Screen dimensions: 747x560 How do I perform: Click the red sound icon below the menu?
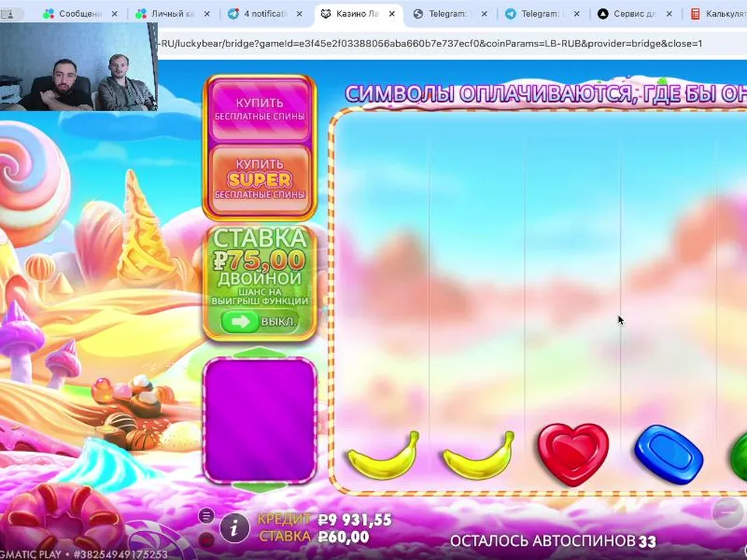click(x=206, y=540)
